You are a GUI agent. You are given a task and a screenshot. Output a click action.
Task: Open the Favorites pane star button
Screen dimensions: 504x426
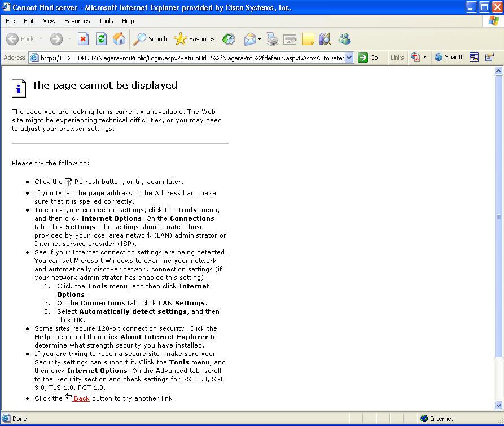click(194, 39)
